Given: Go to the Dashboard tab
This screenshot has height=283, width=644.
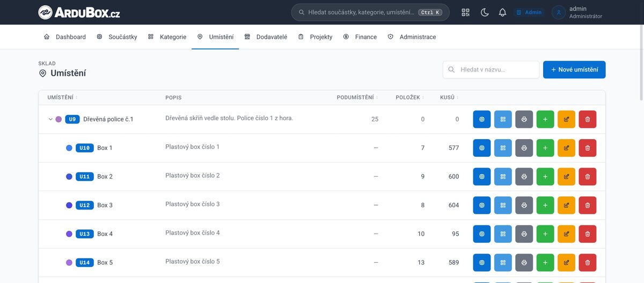Looking at the screenshot, I should [64, 37].
